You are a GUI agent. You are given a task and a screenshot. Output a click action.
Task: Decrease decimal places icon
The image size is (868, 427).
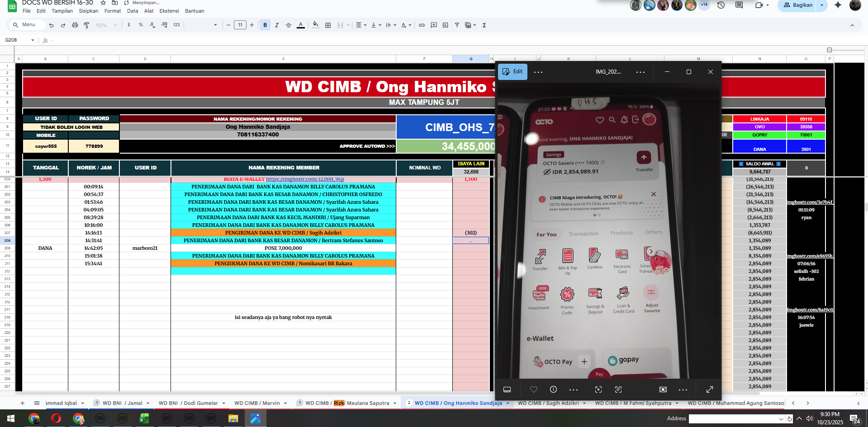point(152,25)
